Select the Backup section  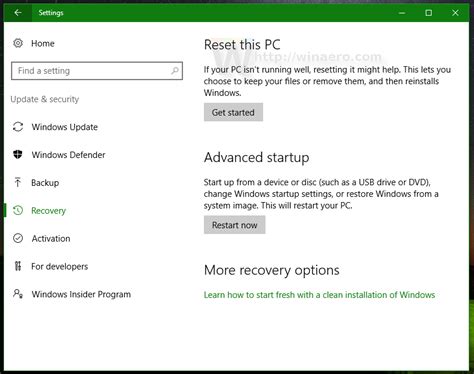tap(45, 183)
